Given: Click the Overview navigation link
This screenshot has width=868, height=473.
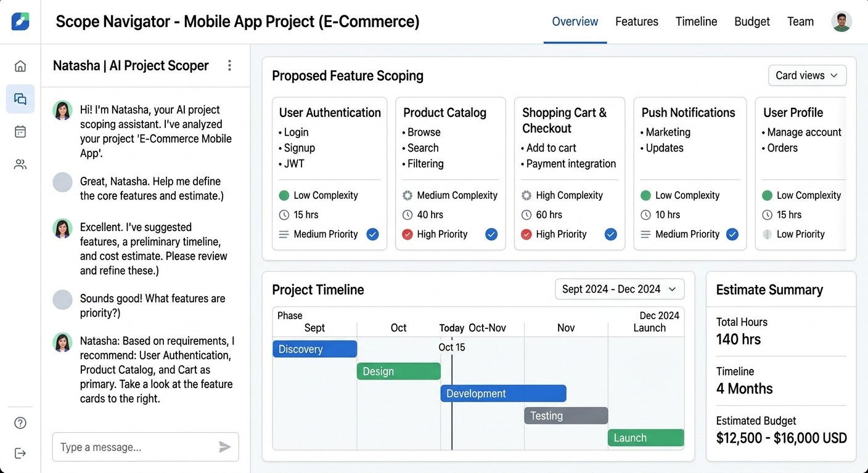Looking at the screenshot, I should pyautogui.click(x=575, y=21).
